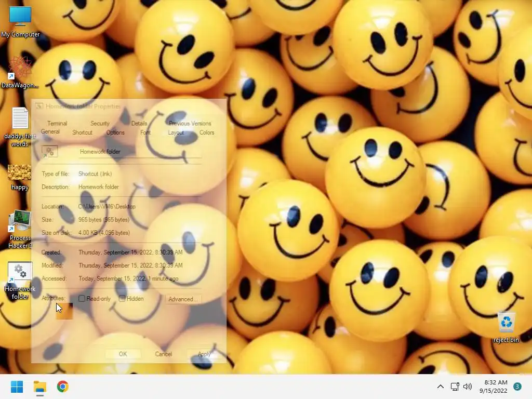Edit the Homework folder name field
The image size is (532, 399).
(140, 152)
